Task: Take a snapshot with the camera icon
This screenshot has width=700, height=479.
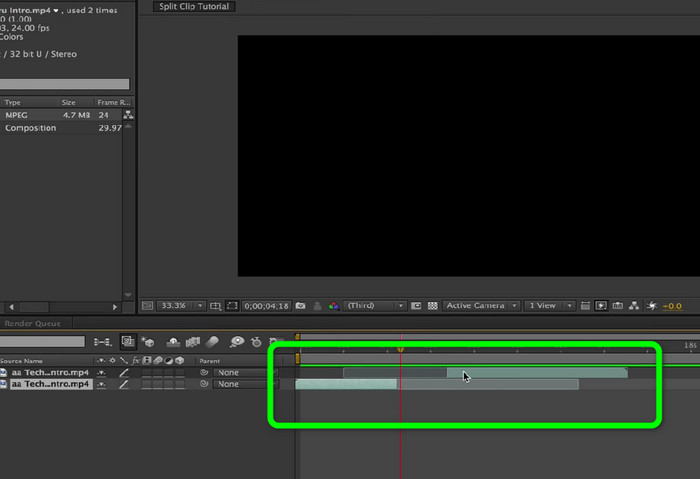Action: pyautogui.click(x=300, y=306)
